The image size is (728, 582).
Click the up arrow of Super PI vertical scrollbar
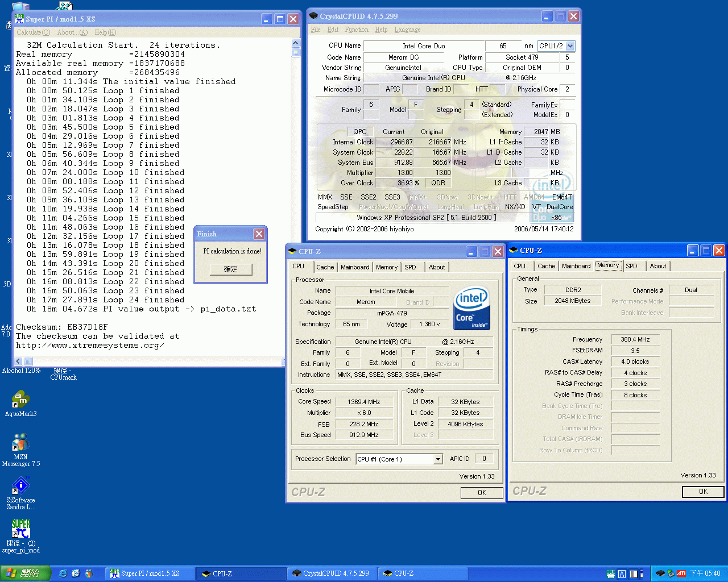coord(295,43)
